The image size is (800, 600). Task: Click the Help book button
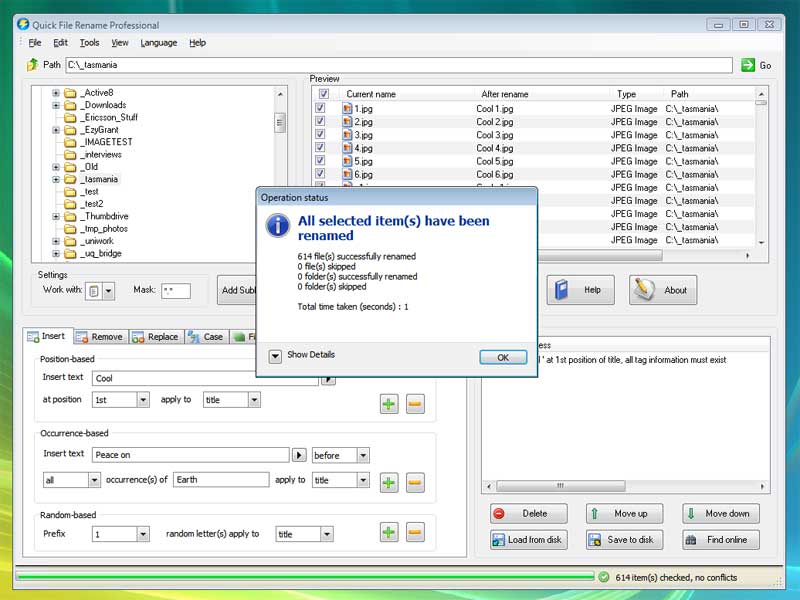(x=579, y=290)
